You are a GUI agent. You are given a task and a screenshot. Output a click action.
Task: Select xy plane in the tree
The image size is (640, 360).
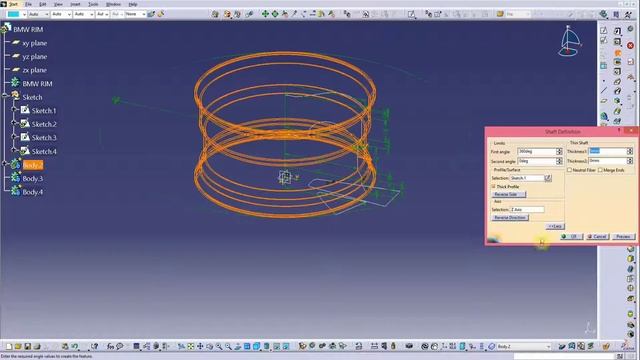(x=34, y=43)
